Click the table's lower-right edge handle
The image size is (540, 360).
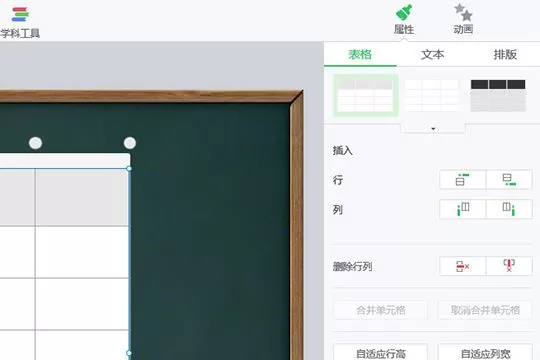[129, 353]
